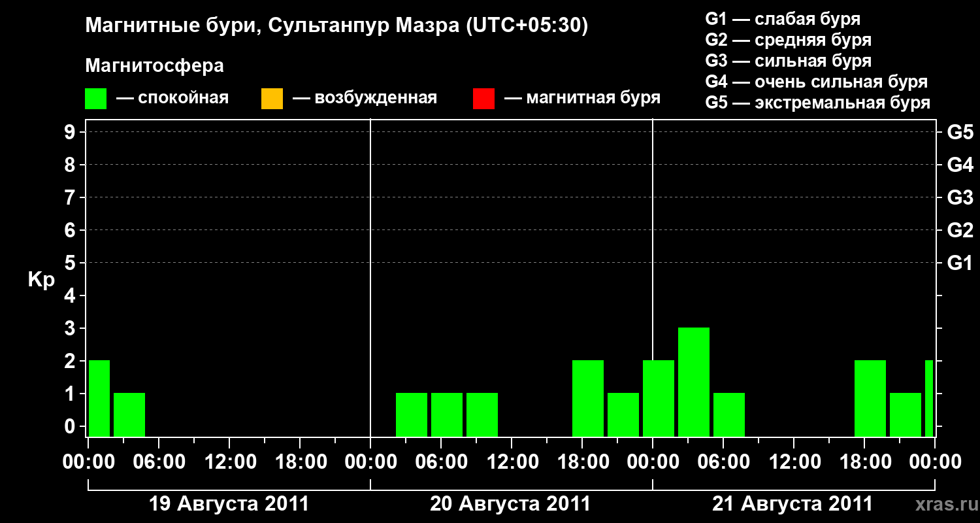Click the Kp 1 bar on 19 Августа
The image size is (980, 523).
tap(129, 414)
